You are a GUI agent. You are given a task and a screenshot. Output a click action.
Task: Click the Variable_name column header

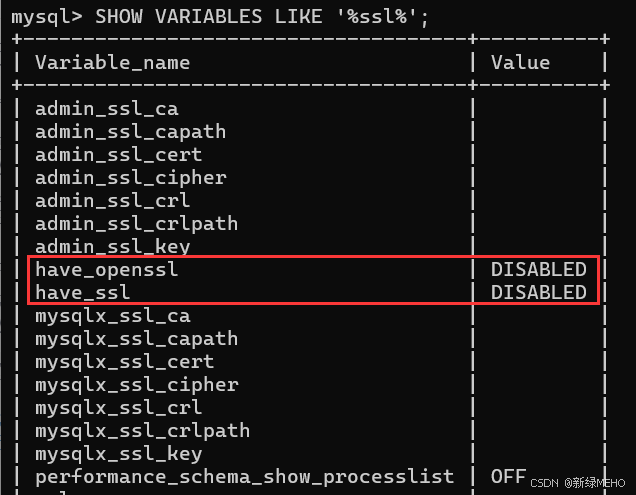tap(112, 63)
